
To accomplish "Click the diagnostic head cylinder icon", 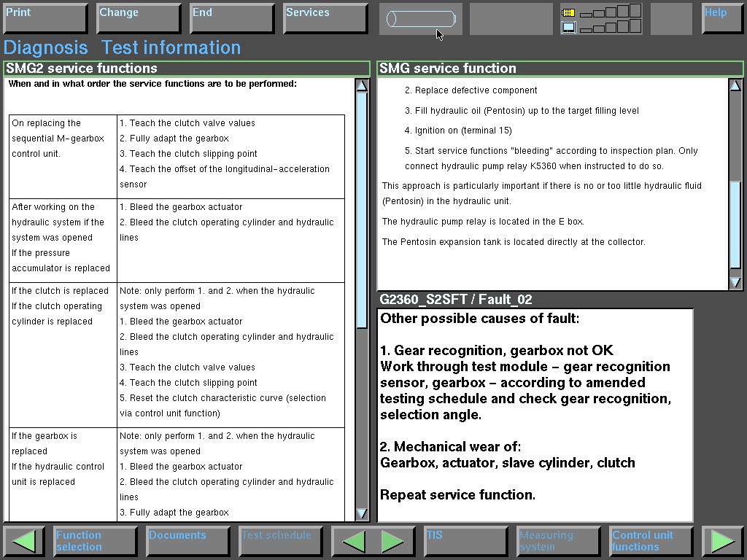I will tap(421, 19).
